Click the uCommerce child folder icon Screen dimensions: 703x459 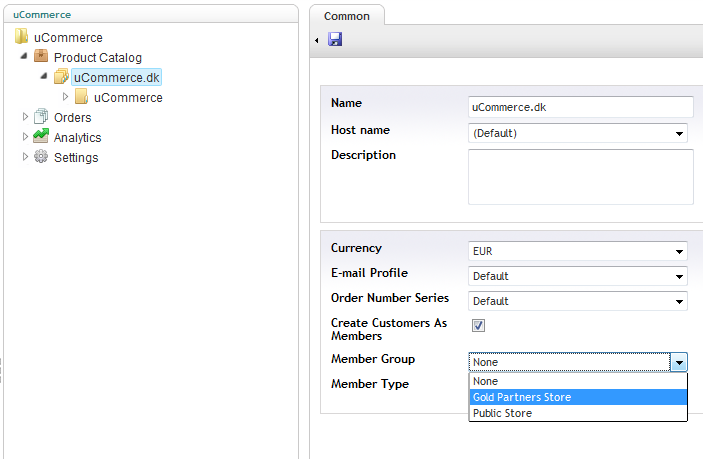click(x=82, y=96)
